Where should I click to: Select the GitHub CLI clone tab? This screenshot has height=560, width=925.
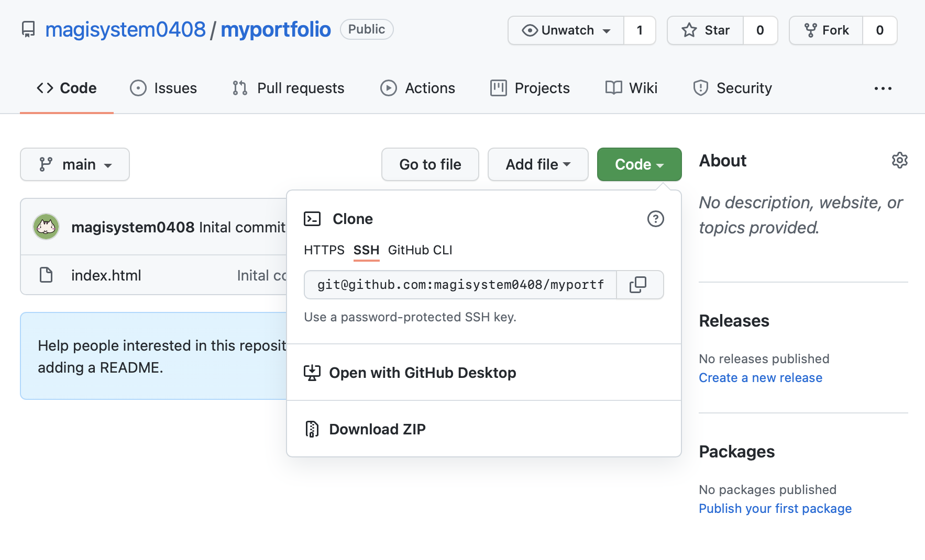(420, 250)
